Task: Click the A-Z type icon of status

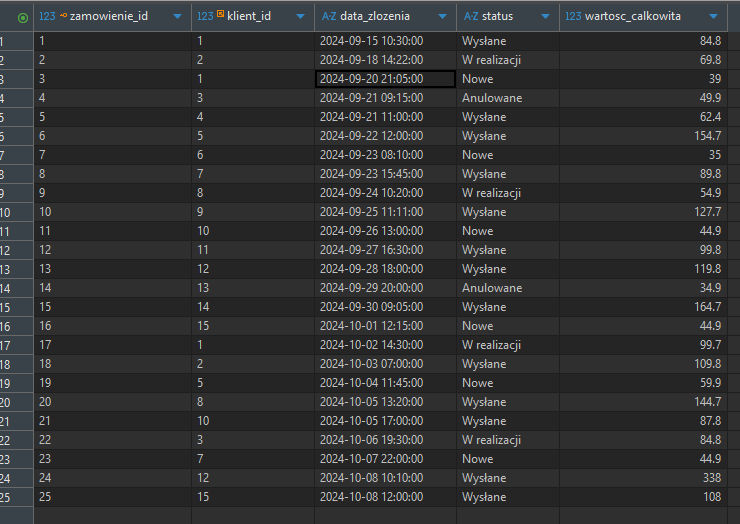Action: click(470, 17)
